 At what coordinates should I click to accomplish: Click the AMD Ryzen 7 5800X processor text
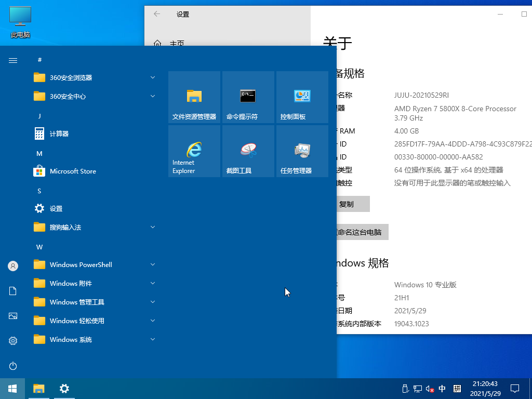pos(455,113)
